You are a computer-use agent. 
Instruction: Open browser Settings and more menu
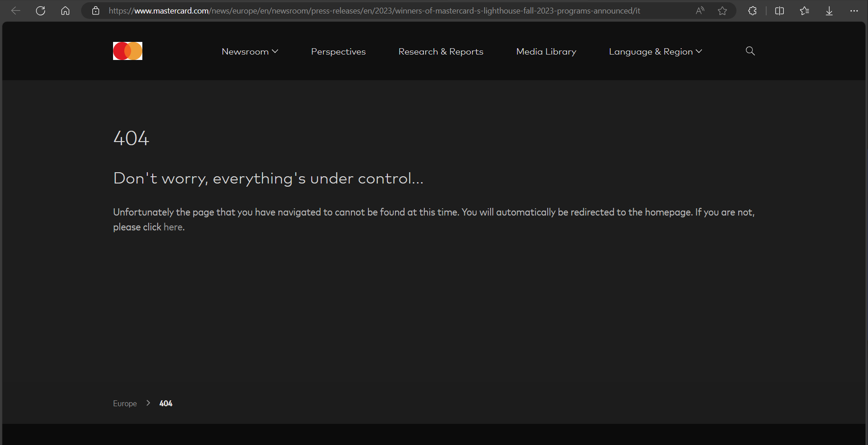pos(854,11)
